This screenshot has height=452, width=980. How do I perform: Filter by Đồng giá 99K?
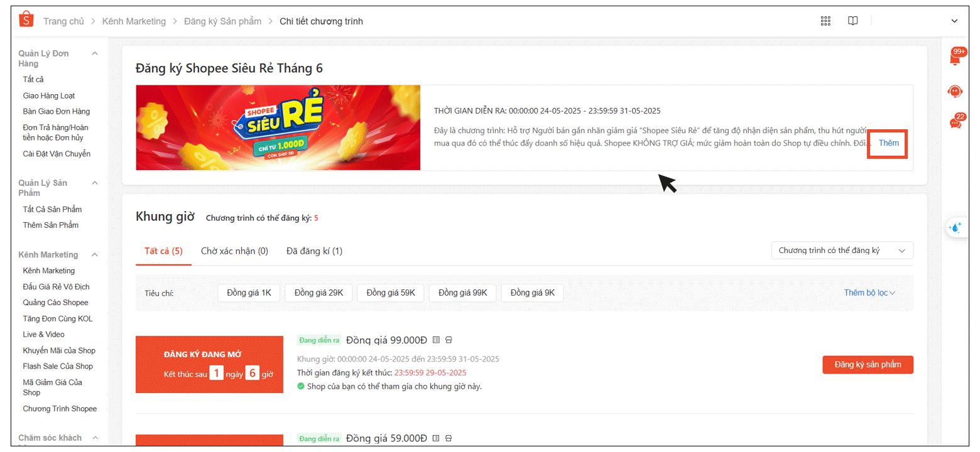463,293
